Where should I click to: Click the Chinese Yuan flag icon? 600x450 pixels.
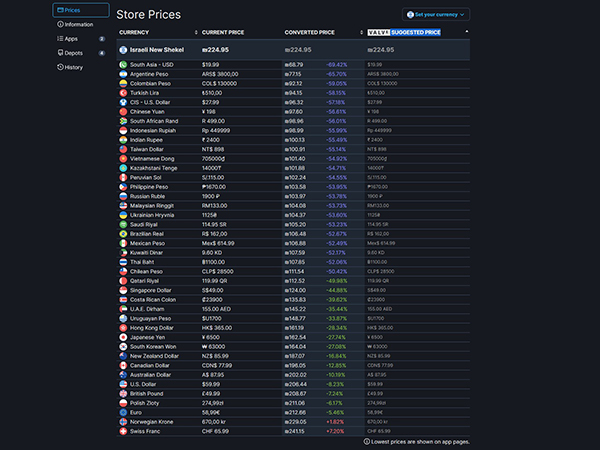tap(123, 112)
